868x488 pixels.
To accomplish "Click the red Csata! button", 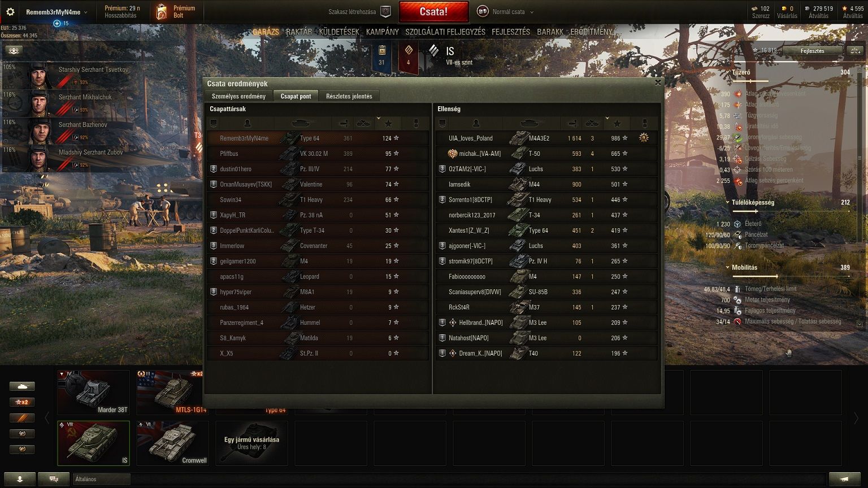I will (x=433, y=11).
